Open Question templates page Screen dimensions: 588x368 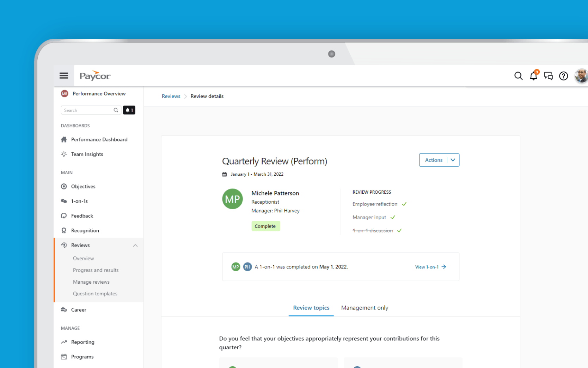click(x=95, y=294)
